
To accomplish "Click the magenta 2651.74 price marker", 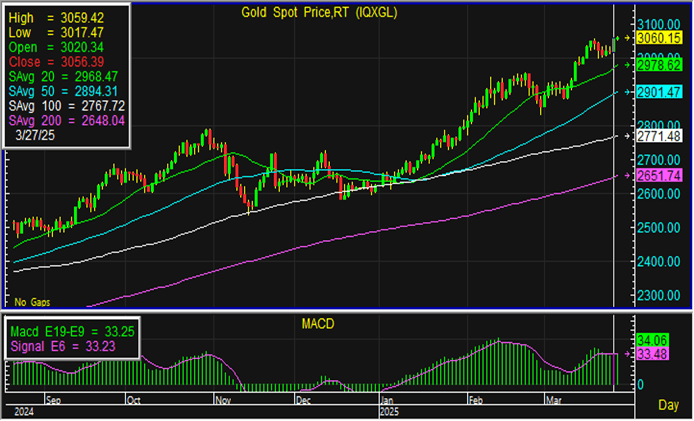I will [658, 175].
